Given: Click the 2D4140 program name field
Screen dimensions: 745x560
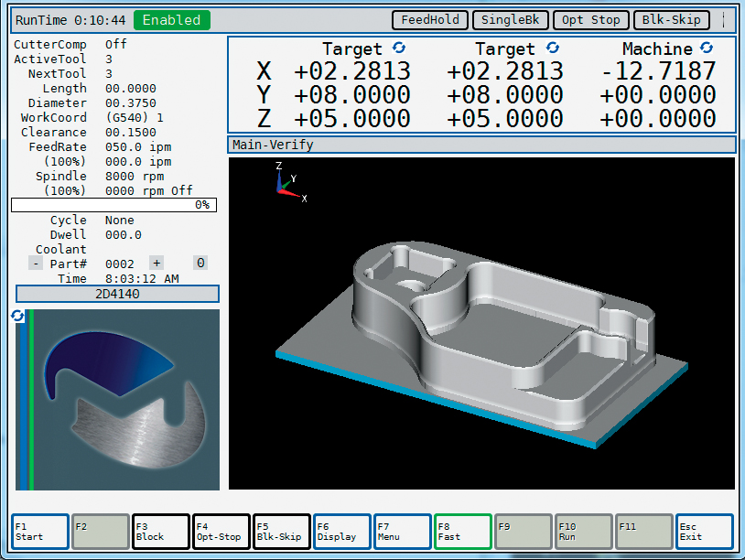Looking at the screenshot, I should pos(117,294).
